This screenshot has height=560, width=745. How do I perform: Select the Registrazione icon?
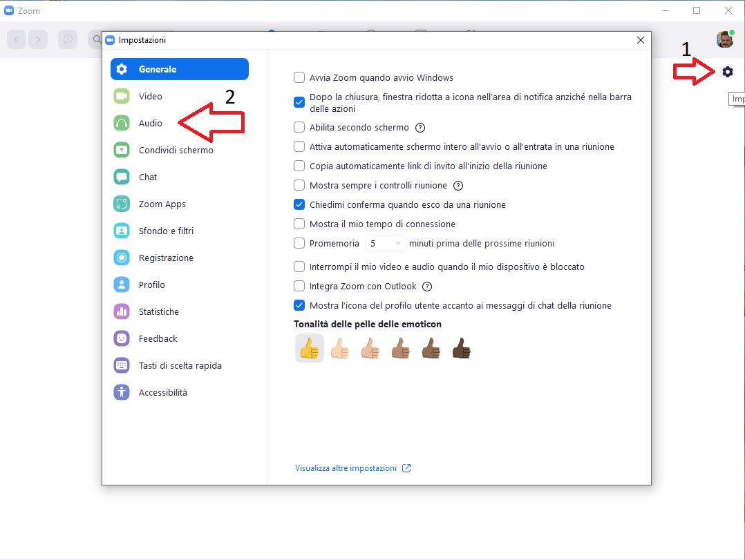click(122, 258)
